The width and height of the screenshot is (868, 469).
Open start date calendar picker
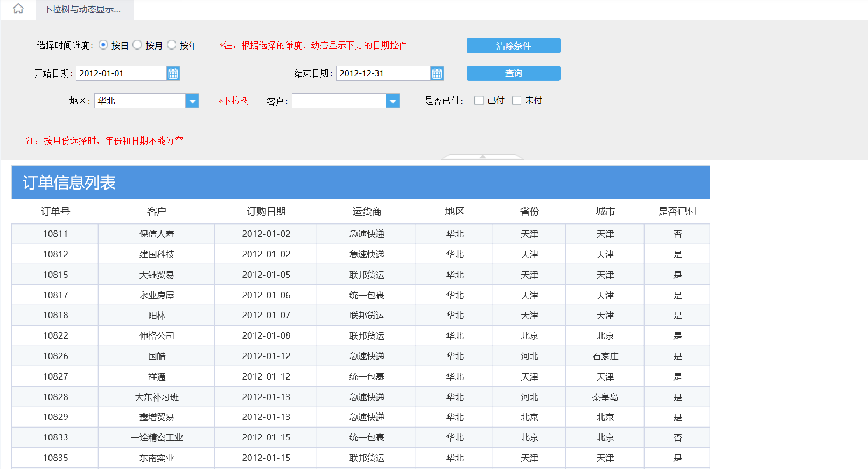click(x=173, y=73)
